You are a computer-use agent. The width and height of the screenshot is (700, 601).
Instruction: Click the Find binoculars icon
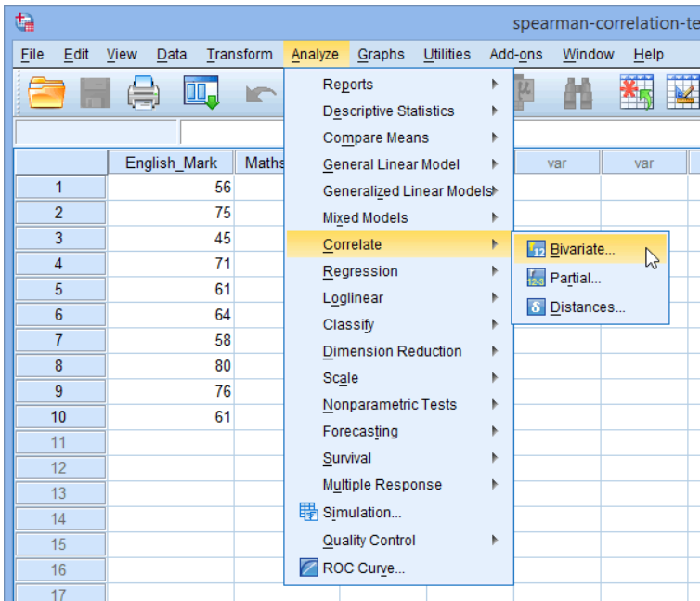tap(577, 94)
